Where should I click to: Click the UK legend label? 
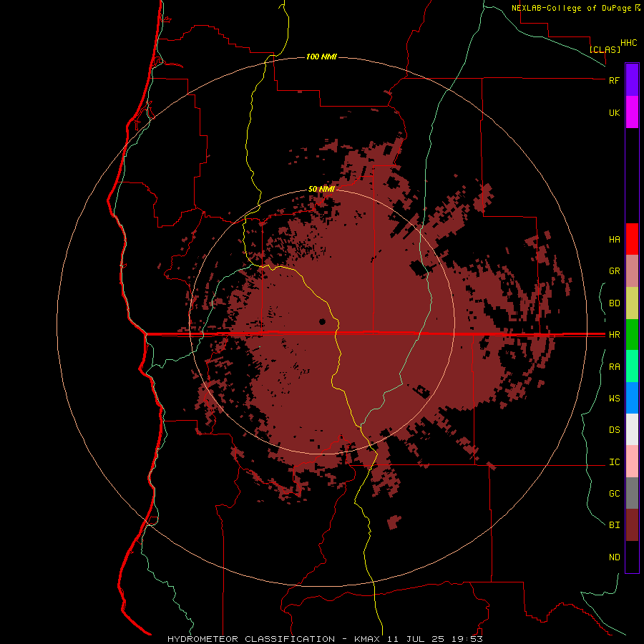point(614,112)
